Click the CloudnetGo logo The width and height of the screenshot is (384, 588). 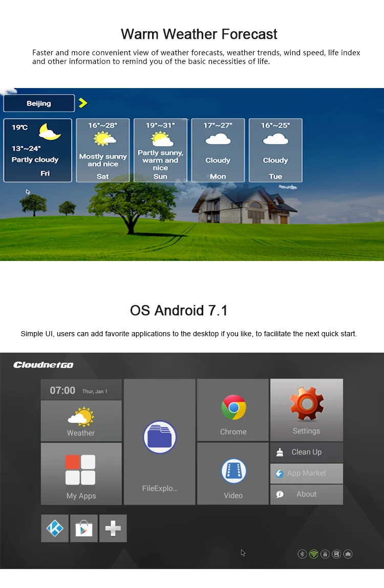[x=44, y=365]
